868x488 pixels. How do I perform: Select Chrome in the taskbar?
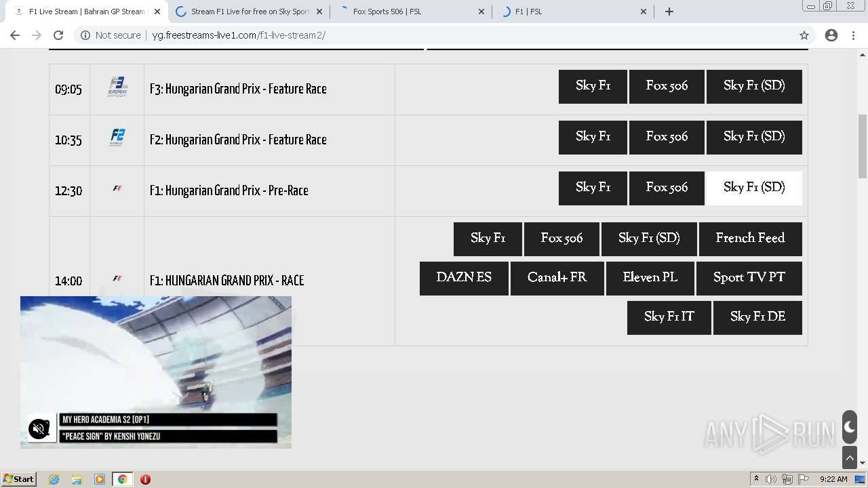[x=123, y=479]
